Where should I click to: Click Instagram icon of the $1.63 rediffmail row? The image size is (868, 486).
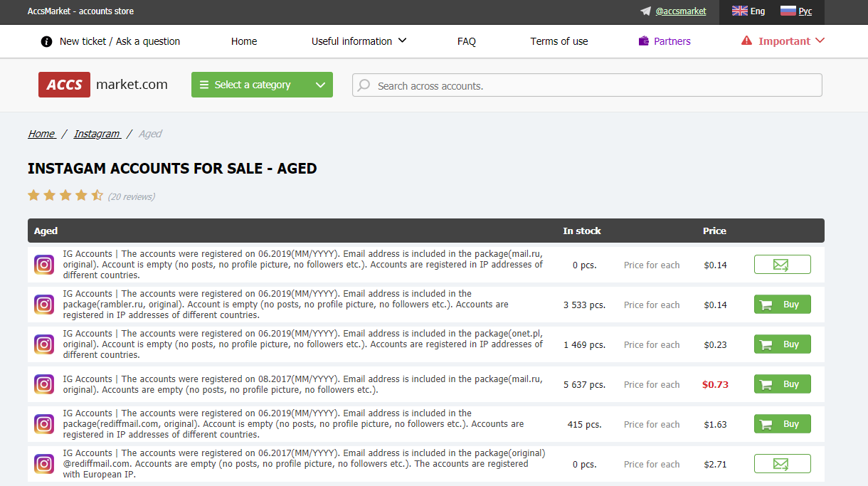pos(44,424)
